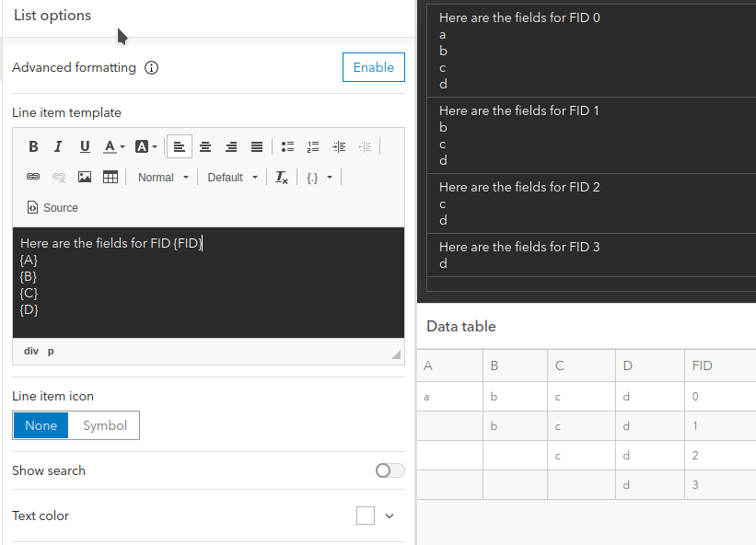The image size is (756, 545).
Task: Open the Text color swatch
Action: (x=366, y=516)
